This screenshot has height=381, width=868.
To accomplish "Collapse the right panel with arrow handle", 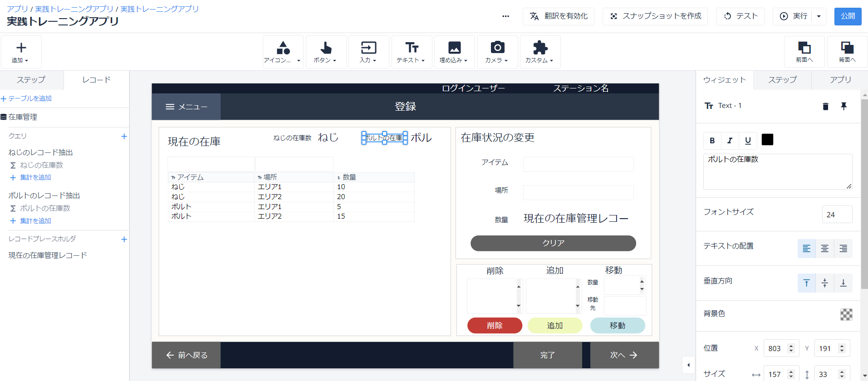I will click(x=688, y=365).
